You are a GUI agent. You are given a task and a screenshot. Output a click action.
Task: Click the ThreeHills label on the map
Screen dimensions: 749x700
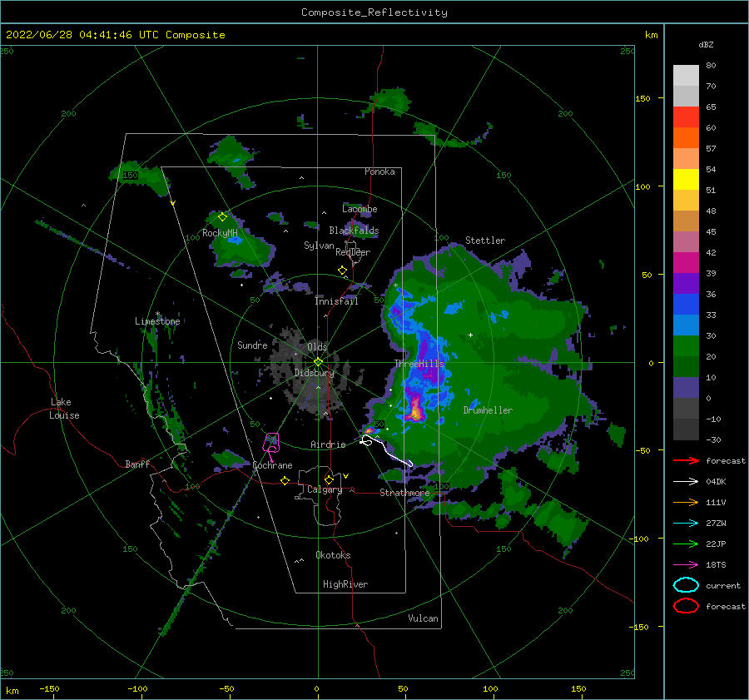tap(419, 364)
